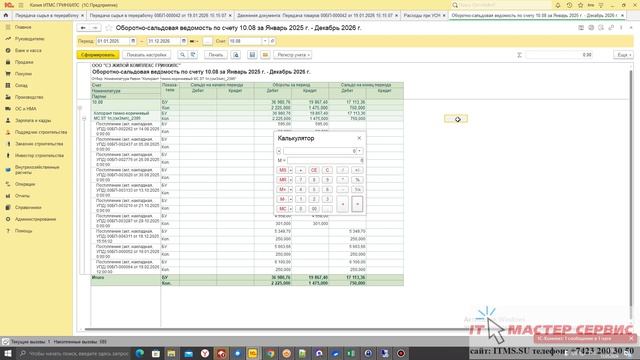Click Windows taskbar search box
The image size is (640, 360).
coord(73,353)
